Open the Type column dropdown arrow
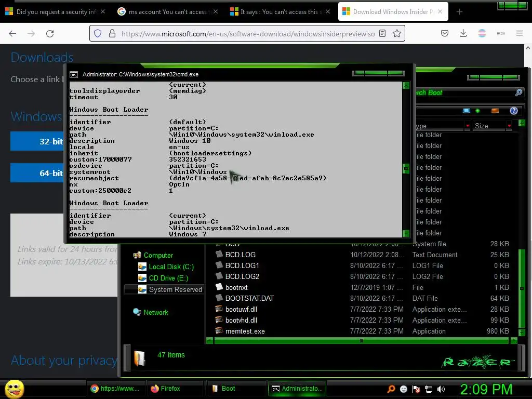The image size is (532, 399). pos(468,126)
